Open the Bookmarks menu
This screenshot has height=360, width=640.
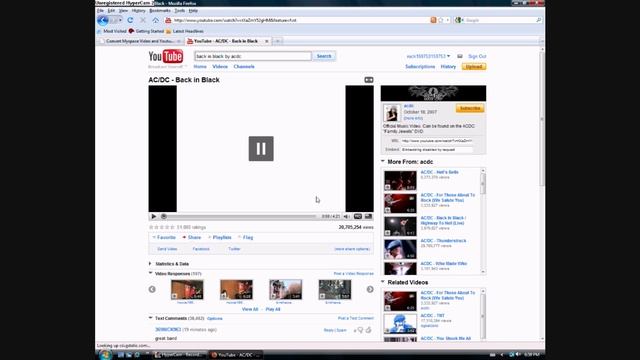pos(160,11)
